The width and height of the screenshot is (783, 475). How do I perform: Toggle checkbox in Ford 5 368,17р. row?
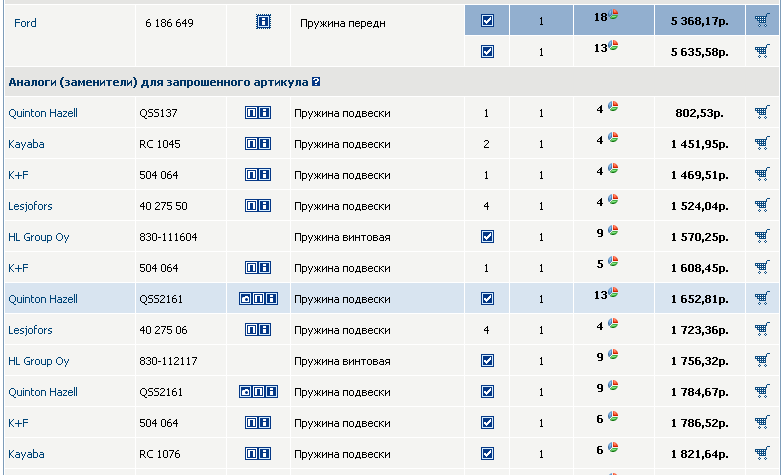[x=487, y=20]
